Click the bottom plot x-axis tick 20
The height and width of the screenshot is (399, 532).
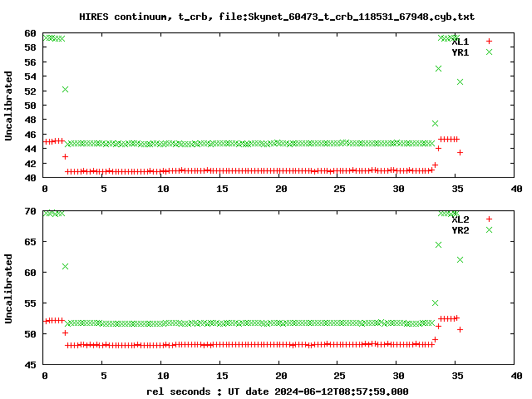click(281, 376)
